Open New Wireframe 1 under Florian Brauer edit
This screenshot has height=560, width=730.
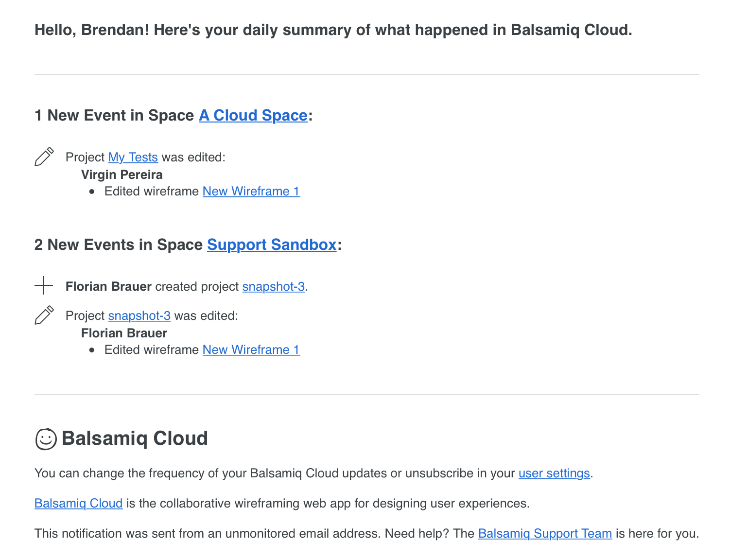251,350
